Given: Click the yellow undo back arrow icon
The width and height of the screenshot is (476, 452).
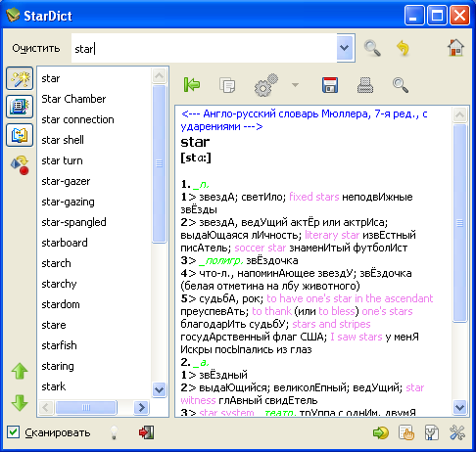Looking at the screenshot, I should coord(403,48).
